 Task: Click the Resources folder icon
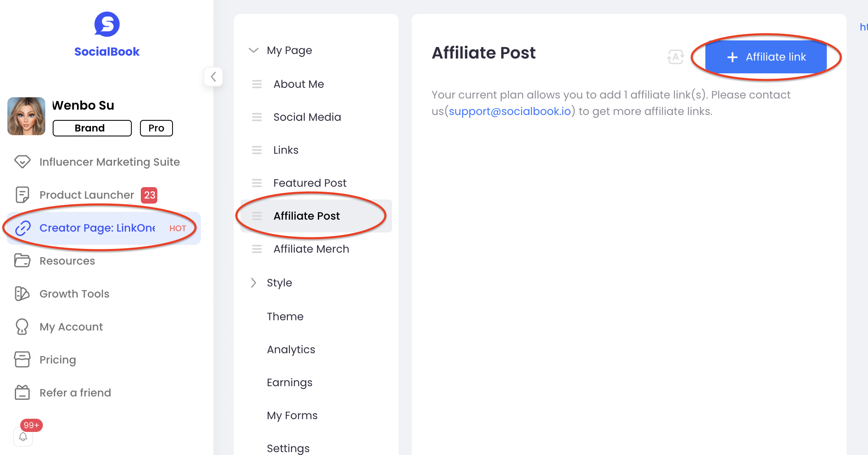[22, 260]
